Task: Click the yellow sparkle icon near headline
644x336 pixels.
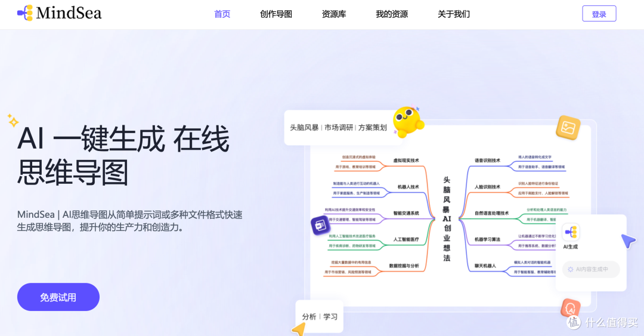Action: (13, 121)
